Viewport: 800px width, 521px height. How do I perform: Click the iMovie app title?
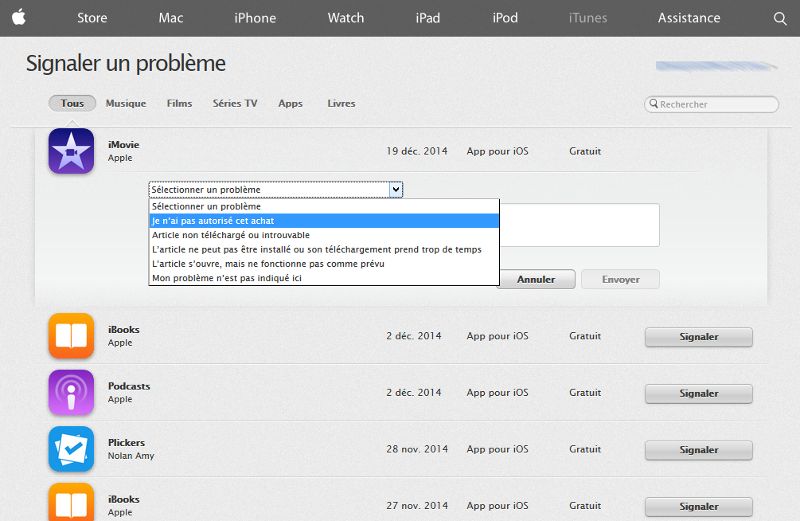pos(123,144)
